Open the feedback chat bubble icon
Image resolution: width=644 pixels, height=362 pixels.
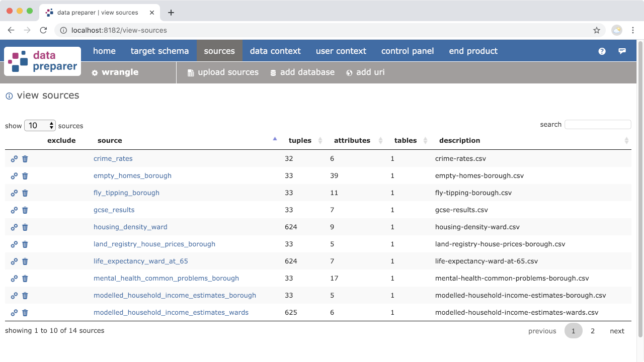pos(622,51)
